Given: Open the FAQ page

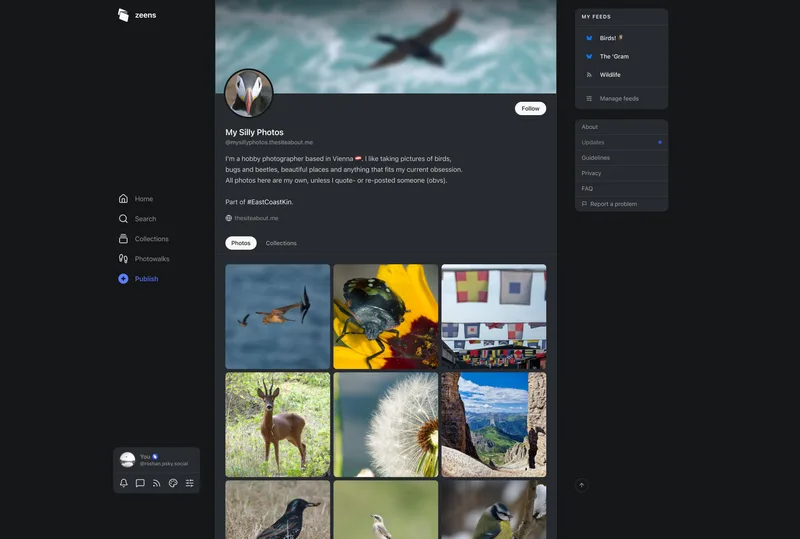Looking at the screenshot, I should [x=621, y=188].
